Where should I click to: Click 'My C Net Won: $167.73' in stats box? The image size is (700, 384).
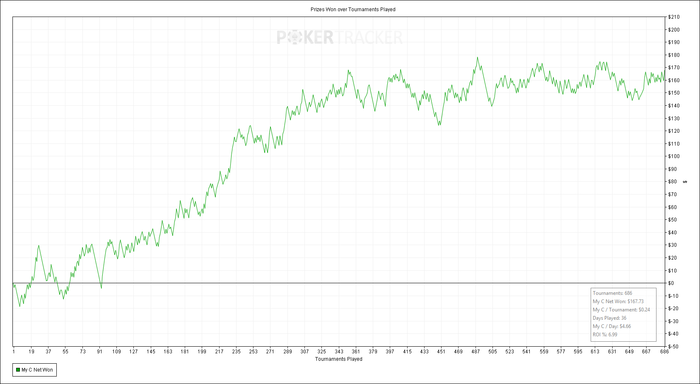tap(618, 301)
